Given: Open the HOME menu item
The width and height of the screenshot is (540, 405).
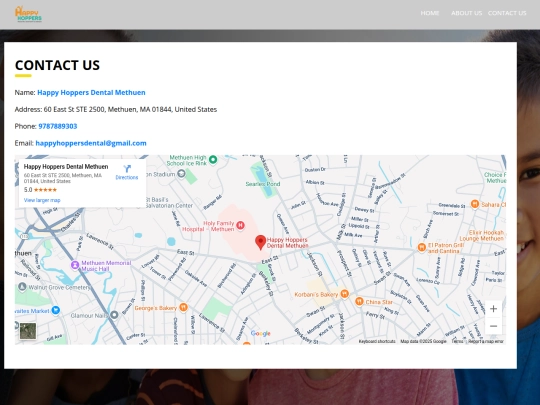Looking at the screenshot, I should [x=430, y=13].
